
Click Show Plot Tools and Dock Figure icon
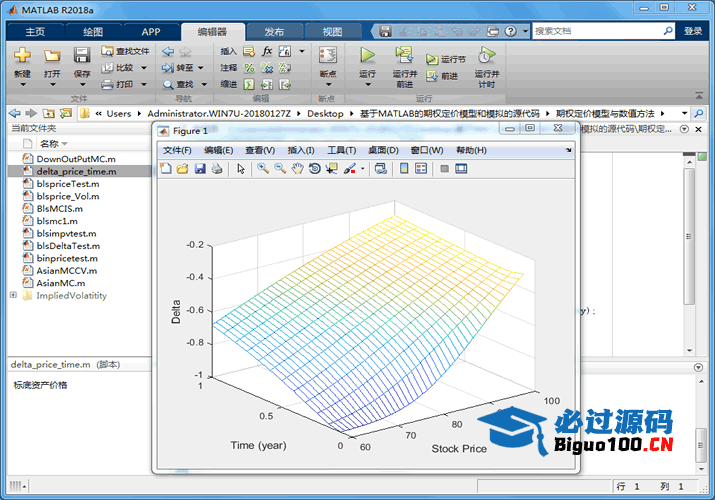pyautogui.click(x=461, y=169)
